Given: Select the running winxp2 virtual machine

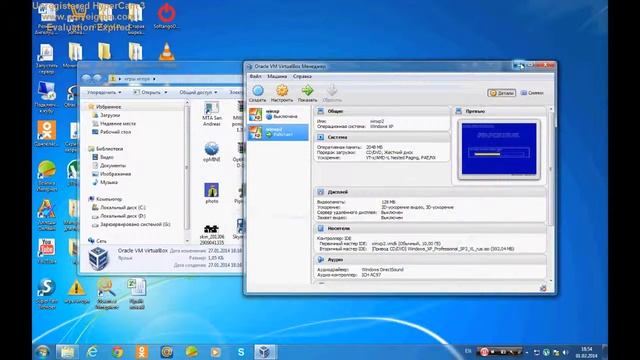Looking at the screenshot, I should (278, 132).
